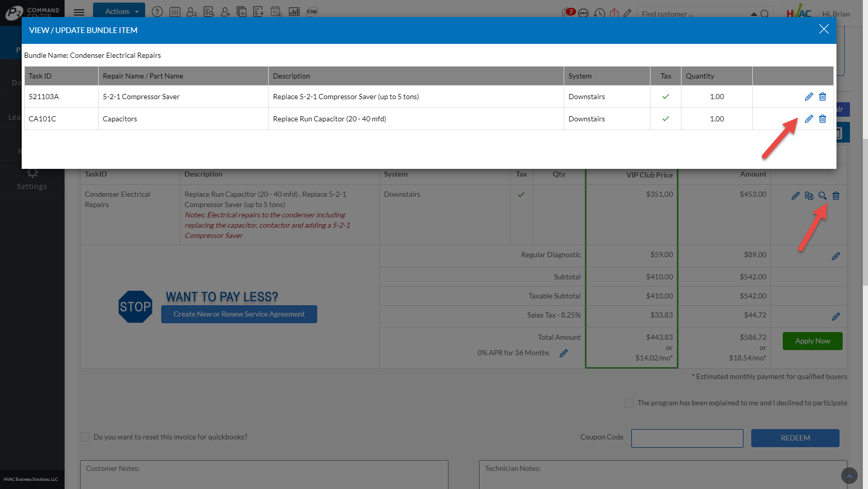This screenshot has width=868, height=489.
Task: Edit the Regular Diagnostic fee
Action: point(835,256)
